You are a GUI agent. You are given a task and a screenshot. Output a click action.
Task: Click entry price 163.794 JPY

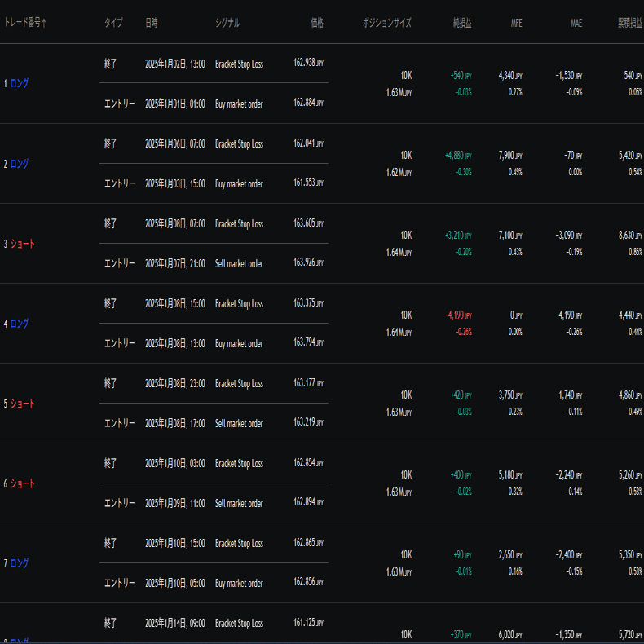pyautogui.click(x=308, y=342)
